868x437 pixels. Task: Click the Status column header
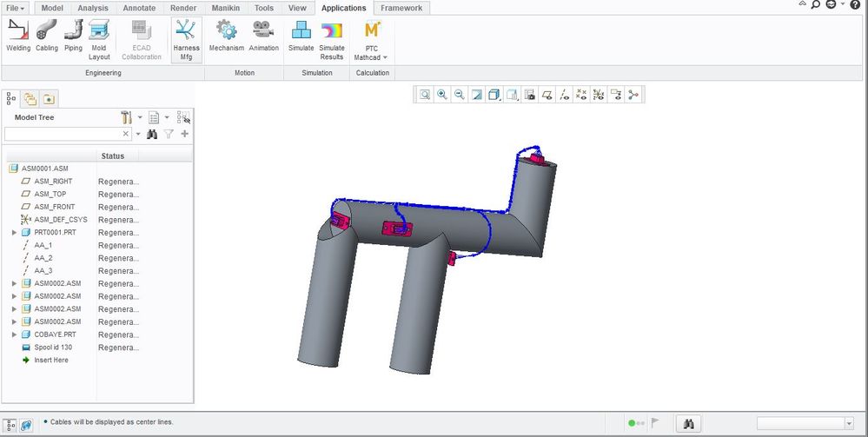pyautogui.click(x=113, y=156)
